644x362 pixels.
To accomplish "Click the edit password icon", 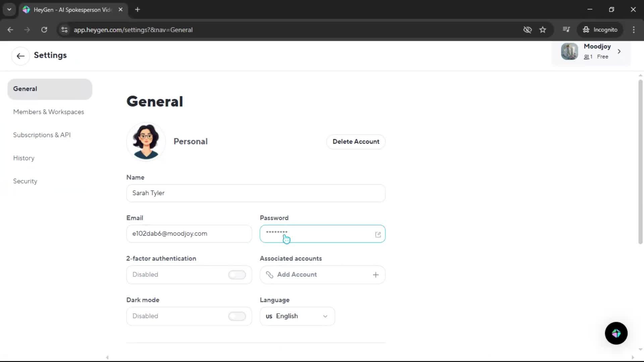I will (x=378, y=234).
